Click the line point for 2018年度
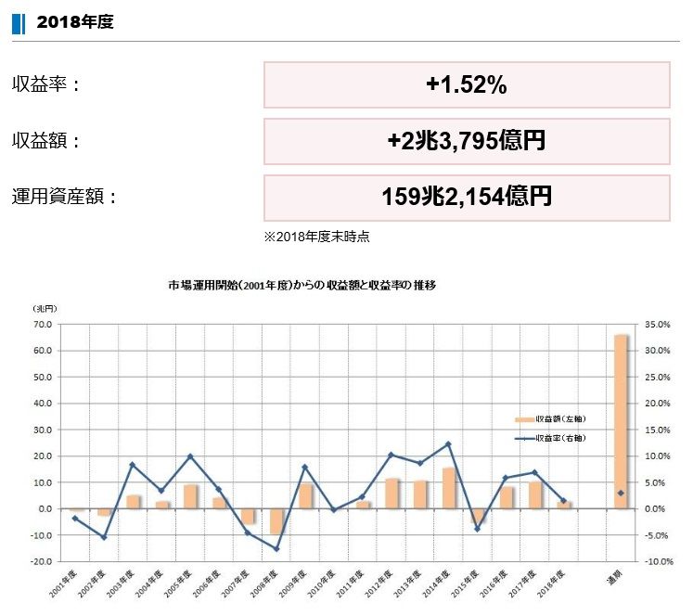This screenshot has width=693, height=616. coord(563,501)
